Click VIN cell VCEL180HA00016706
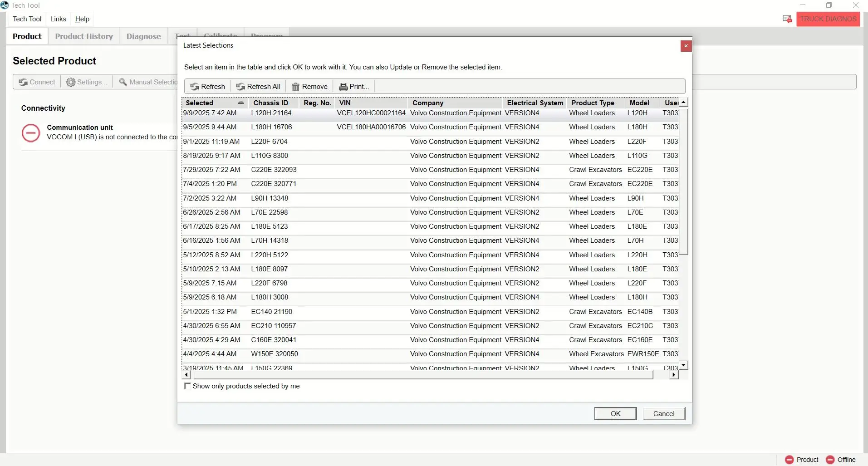Viewport: 868px width, 466px height. 371,127
